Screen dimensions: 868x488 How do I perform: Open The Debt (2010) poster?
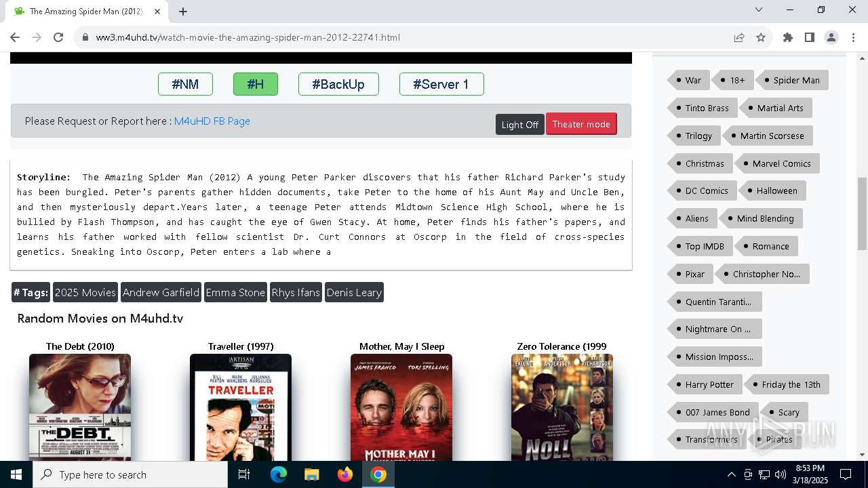tap(80, 407)
